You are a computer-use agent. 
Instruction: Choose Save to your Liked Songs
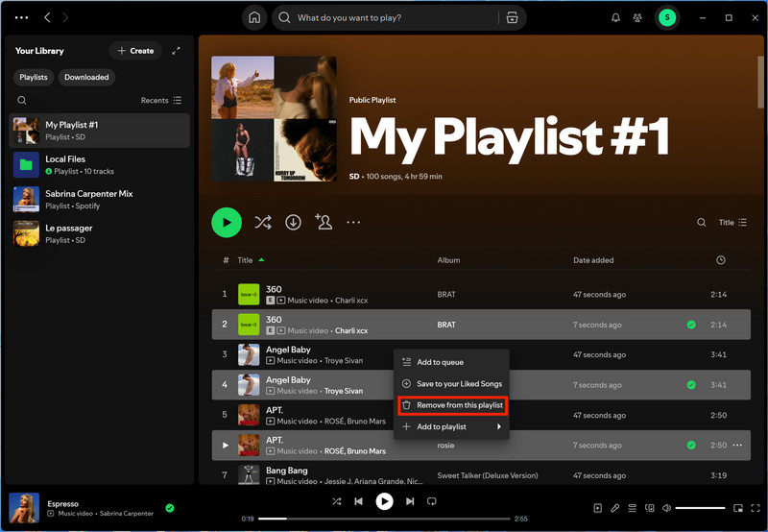pos(451,383)
